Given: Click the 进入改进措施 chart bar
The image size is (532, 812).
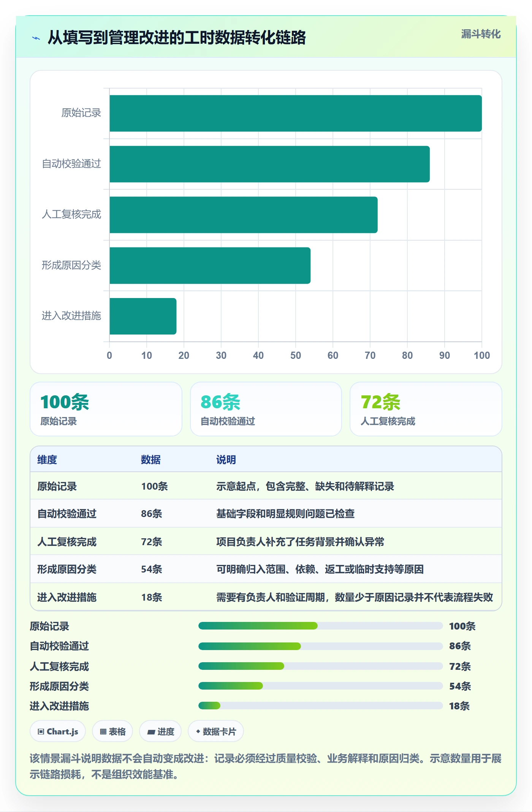Looking at the screenshot, I should (x=143, y=316).
